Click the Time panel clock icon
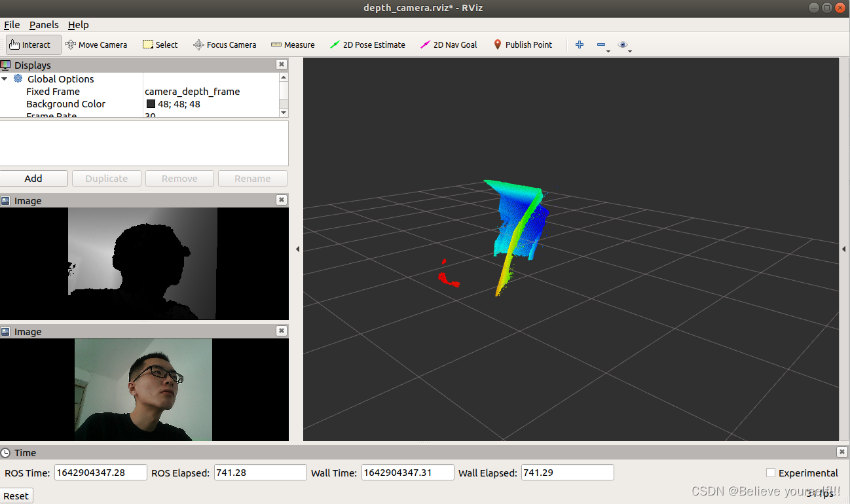This screenshot has width=850, height=504. point(6,452)
